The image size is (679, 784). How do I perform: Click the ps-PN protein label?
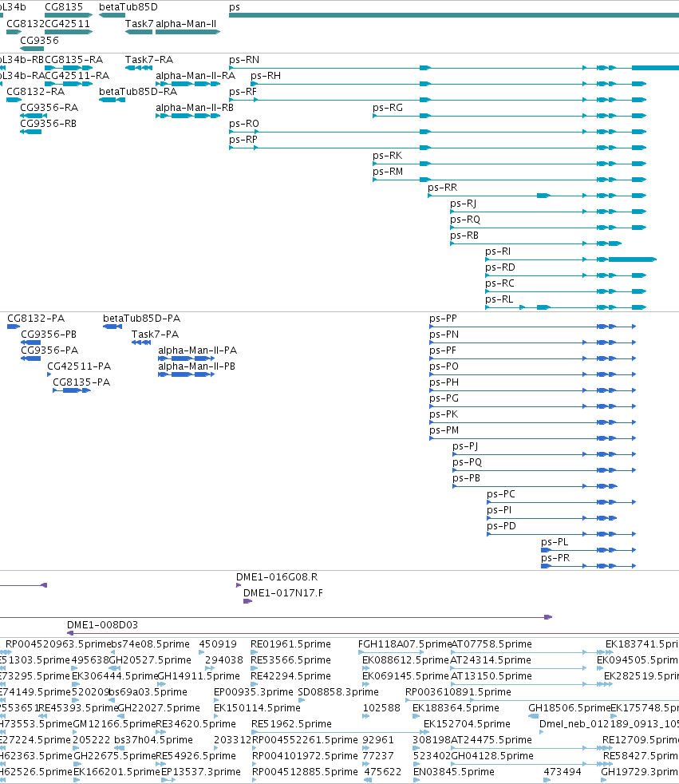pos(444,335)
